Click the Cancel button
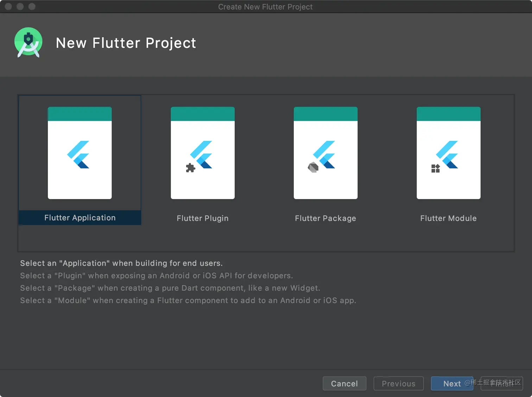The width and height of the screenshot is (532, 397). [344, 383]
